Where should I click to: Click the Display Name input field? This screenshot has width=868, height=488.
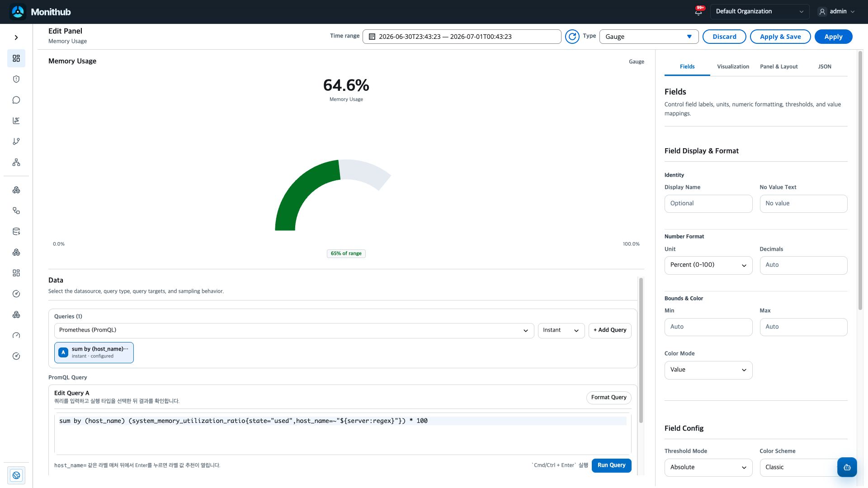(708, 204)
